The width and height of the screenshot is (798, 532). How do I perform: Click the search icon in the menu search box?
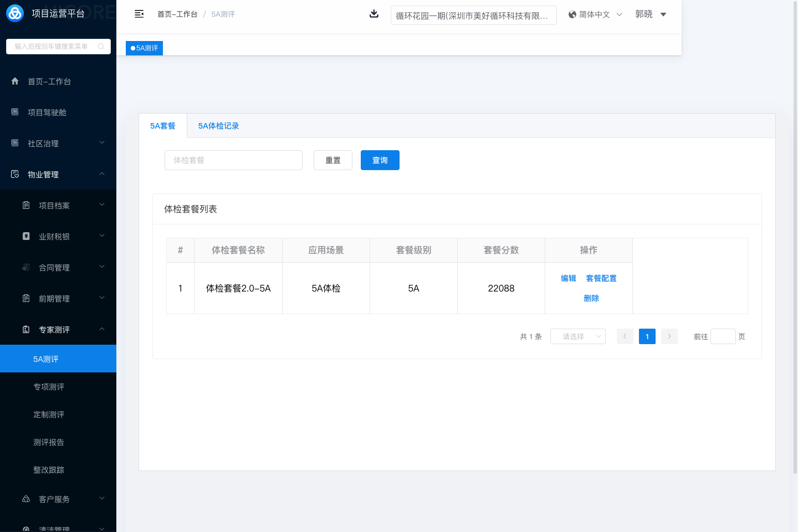[x=101, y=47]
